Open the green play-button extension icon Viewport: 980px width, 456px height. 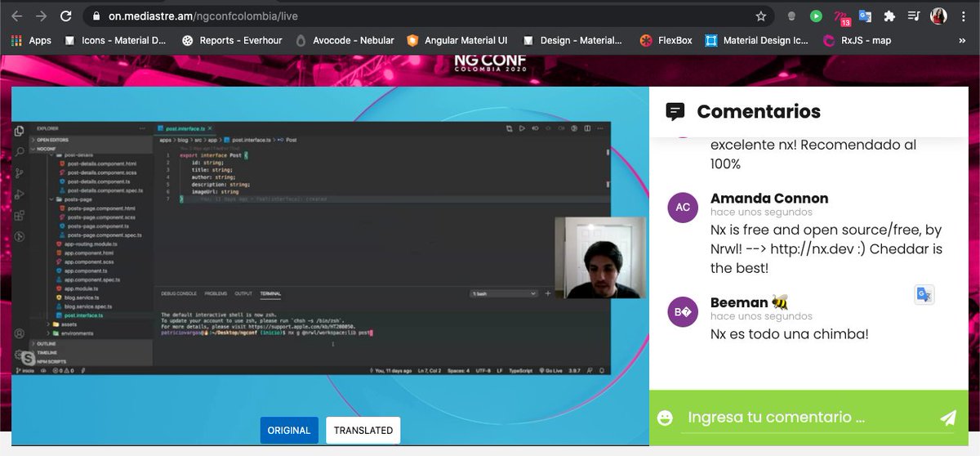816,16
